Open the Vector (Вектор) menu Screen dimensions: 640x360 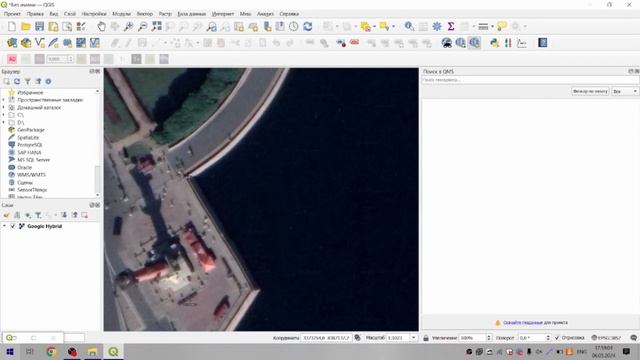[144, 14]
